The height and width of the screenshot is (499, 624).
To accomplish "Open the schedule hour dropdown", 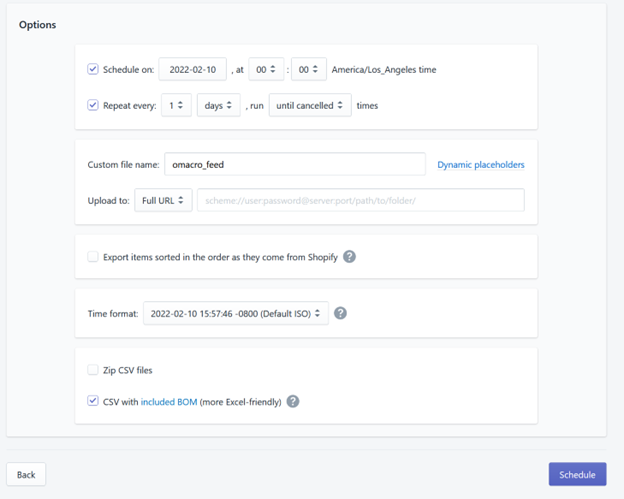I will click(x=266, y=69).
